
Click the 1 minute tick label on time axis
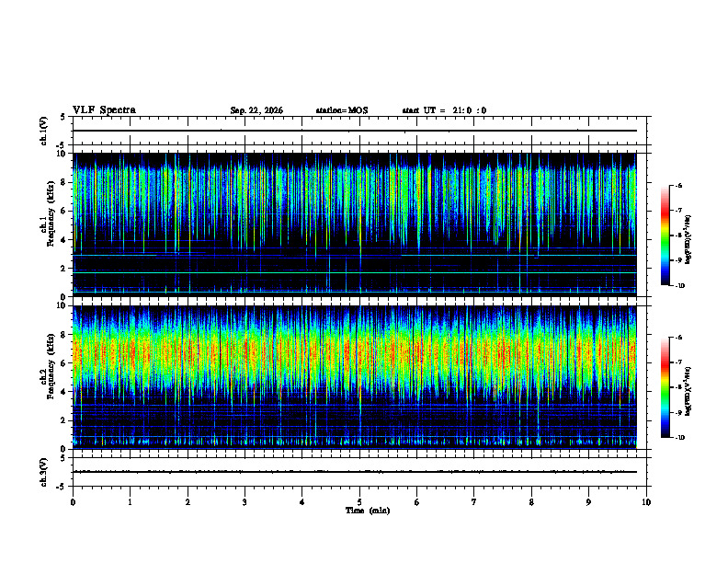coord(130,502)
